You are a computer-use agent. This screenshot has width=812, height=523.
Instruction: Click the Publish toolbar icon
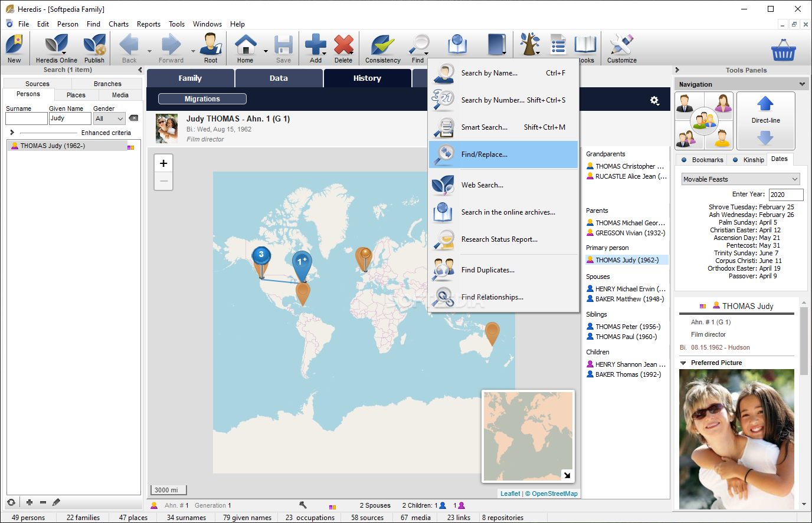coord(94,48)
